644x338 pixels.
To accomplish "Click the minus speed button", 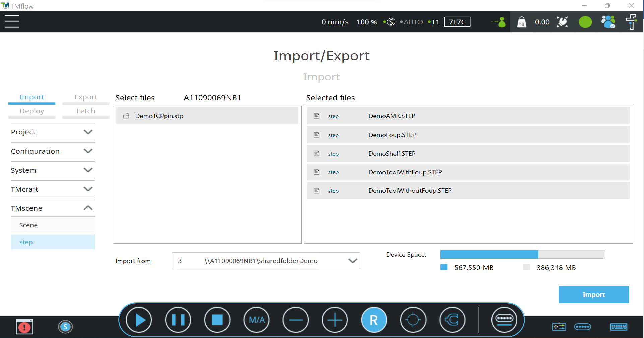I will [296, 320].
